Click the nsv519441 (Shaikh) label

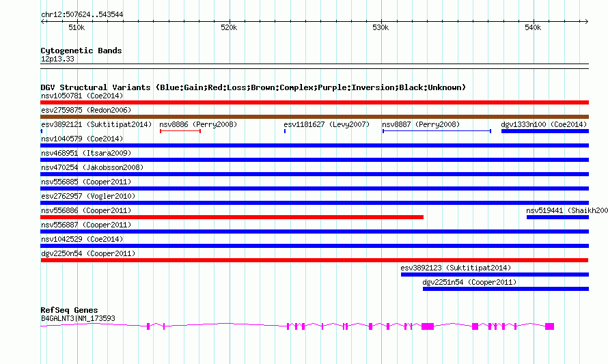(566, 210)
